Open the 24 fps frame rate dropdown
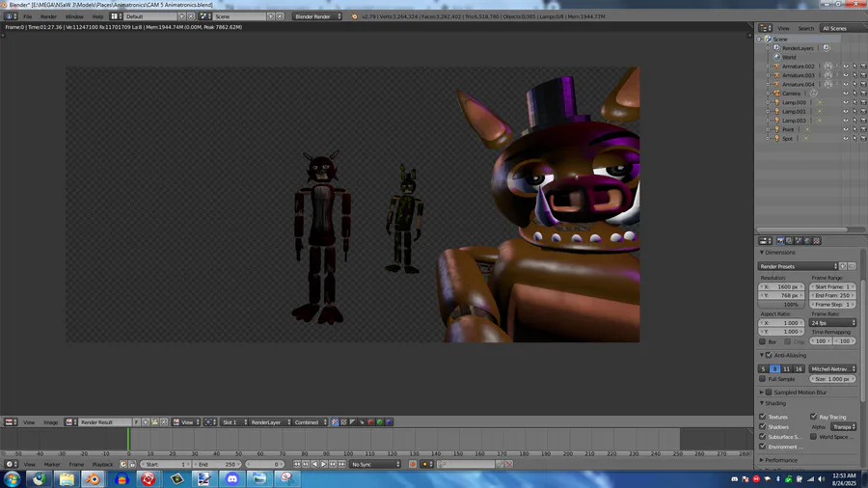Screen dimensions: 868x488 coord(833,322)
